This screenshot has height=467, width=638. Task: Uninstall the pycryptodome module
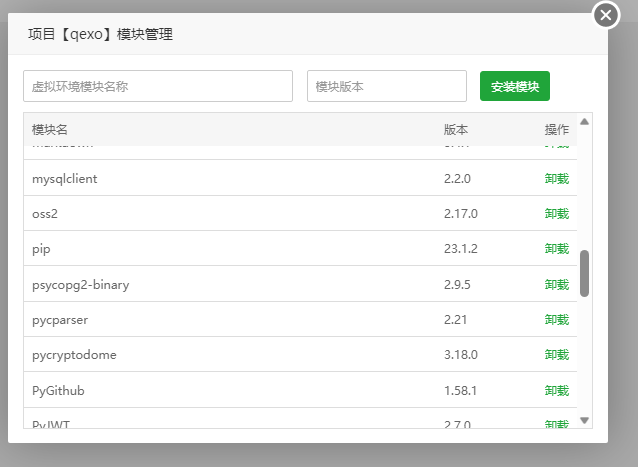tap(556, 354)
